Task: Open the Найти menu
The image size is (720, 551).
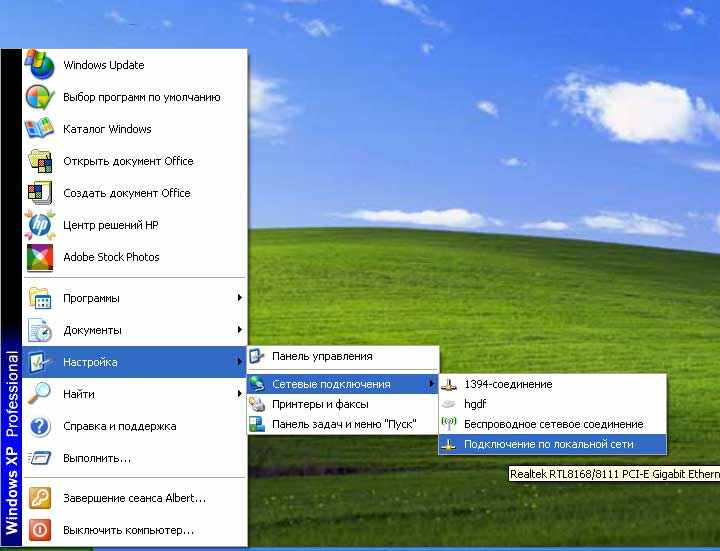Action: 135,394
